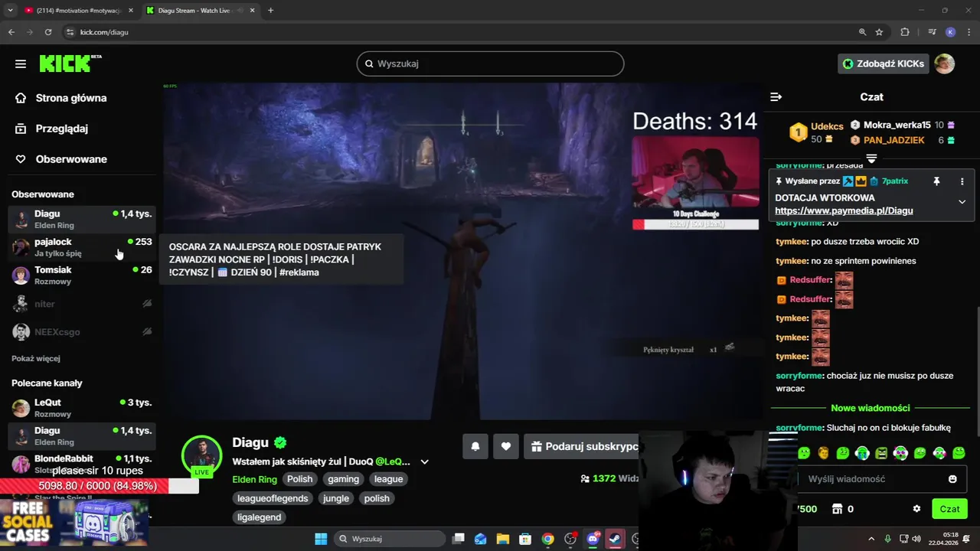
Task: Open Steam from taskbar
Action: (x=615, y=539)
